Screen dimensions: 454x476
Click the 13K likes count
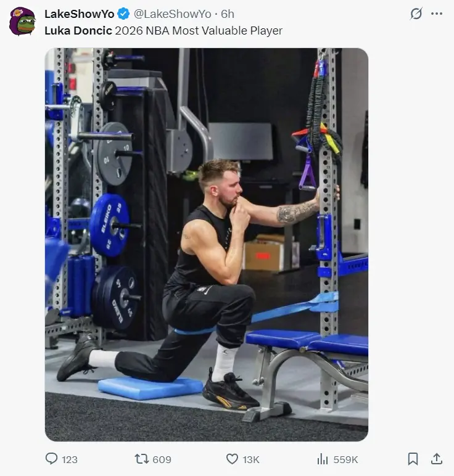[x=251, y=459]
